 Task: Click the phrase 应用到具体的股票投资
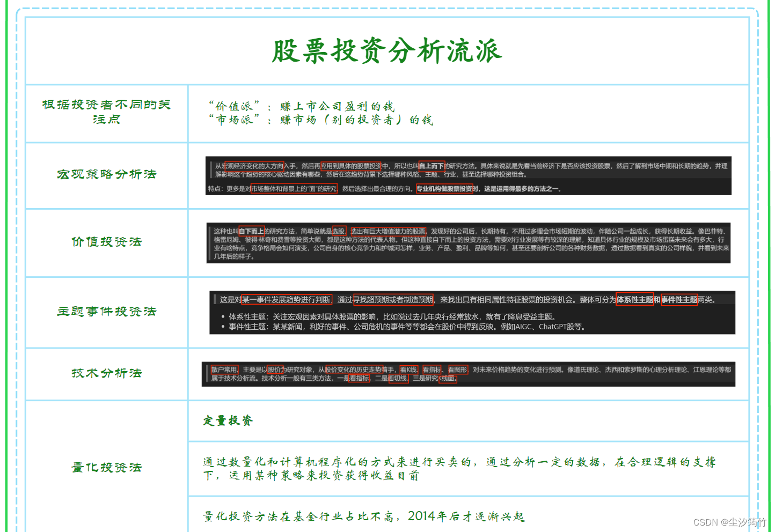351,166
